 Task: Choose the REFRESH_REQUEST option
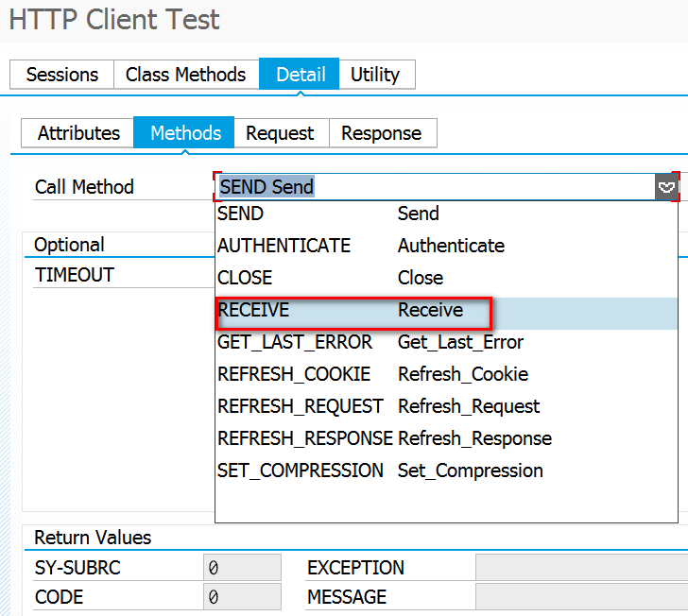(301, 406)
